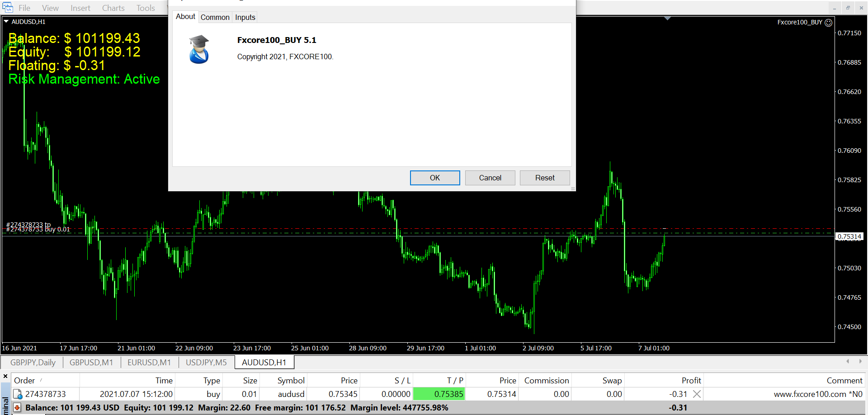Click the graduation cap expert advisor icon

click(x=199, y=49)
